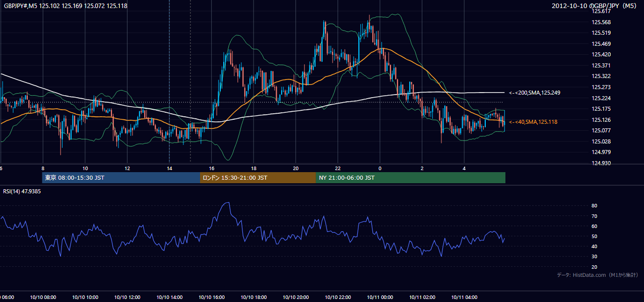Click hour label 22 under price chart
Screen dimensions: 644x302
coord(338,169)
